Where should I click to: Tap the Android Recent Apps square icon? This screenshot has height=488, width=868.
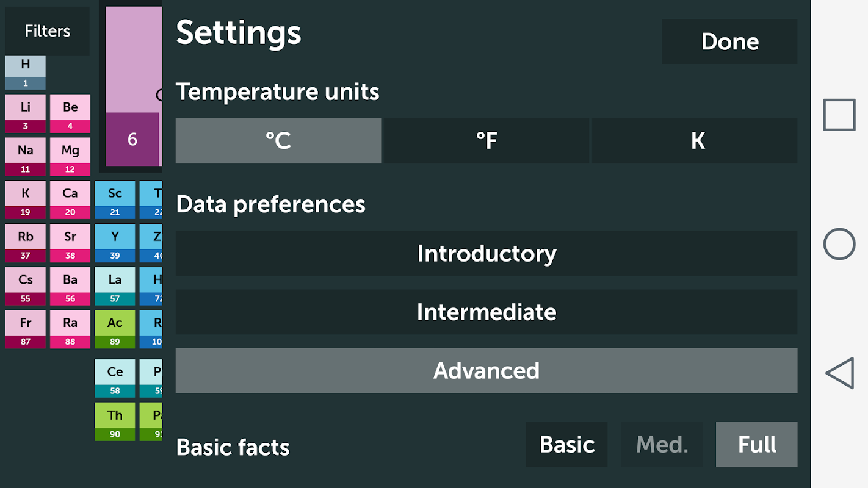click(839, 115)
